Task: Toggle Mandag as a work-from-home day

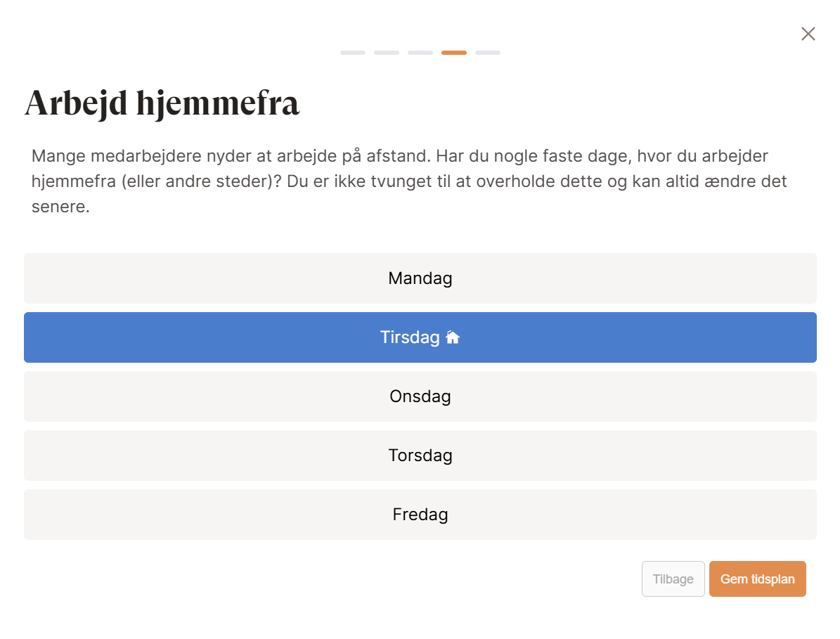Action: point(420,278)
